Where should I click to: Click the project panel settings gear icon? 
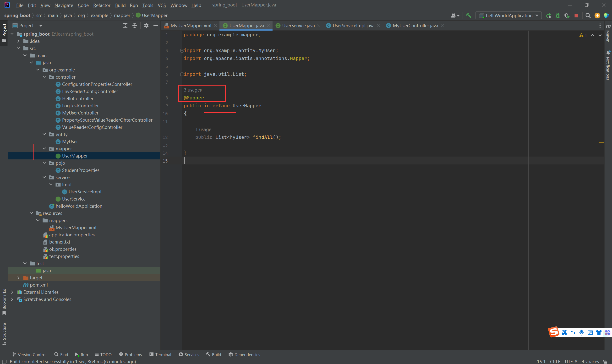[146, 26]
